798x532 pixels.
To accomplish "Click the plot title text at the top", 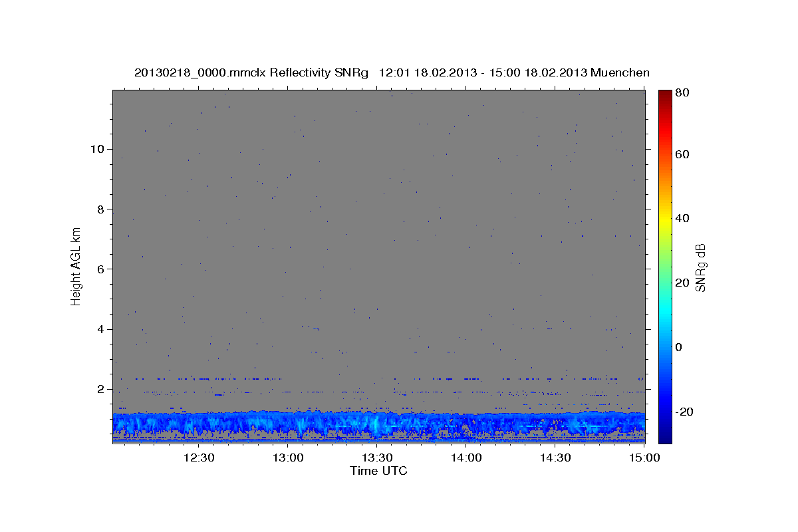I will 392,72.
